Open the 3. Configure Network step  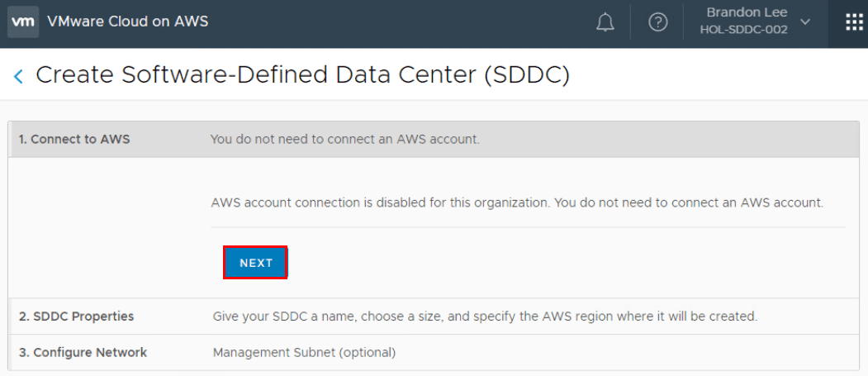83,353
